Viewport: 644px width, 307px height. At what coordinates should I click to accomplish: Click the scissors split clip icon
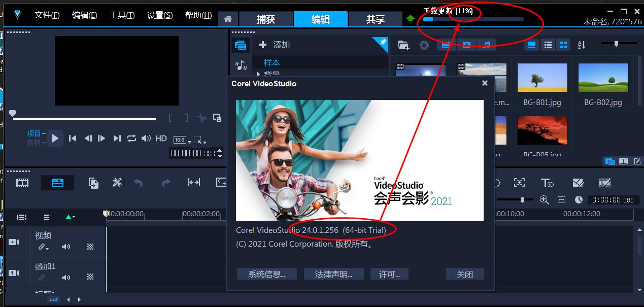click(202, 118)
